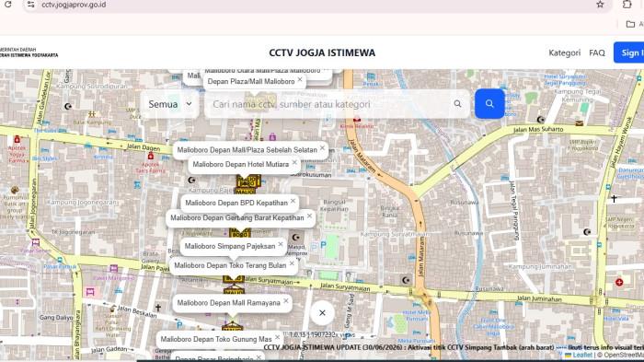Reload the page with the browser refresh icon
Screen dimensions: 644x362
click(7, 5)
